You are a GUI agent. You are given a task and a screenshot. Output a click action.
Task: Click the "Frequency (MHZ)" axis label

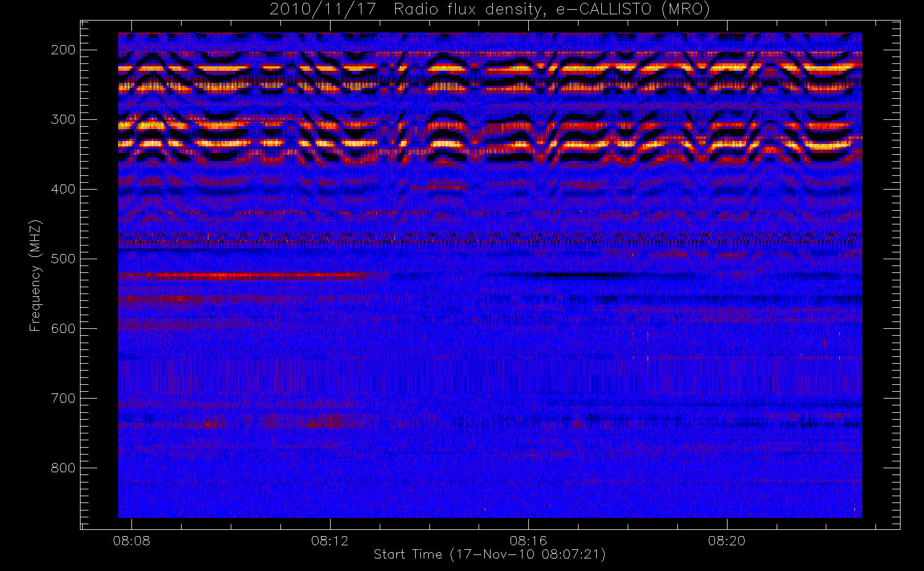35,275
